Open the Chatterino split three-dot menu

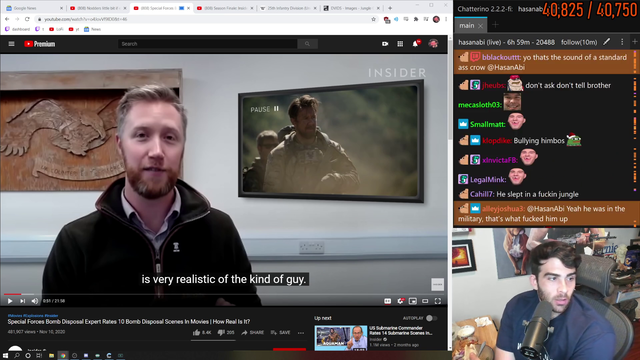pos(622,42)
